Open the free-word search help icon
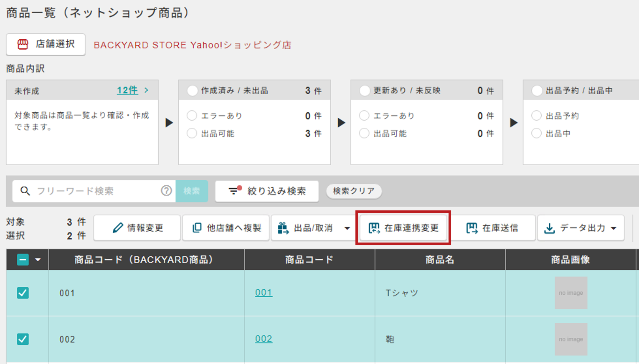Screen dimensions: 639x364 point(166,191)
